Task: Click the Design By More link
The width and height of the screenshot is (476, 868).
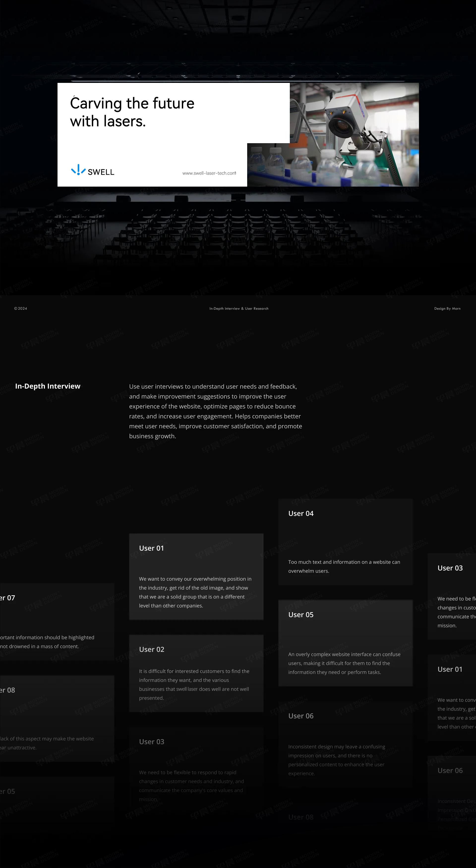Action: click(x=447, y=308)
